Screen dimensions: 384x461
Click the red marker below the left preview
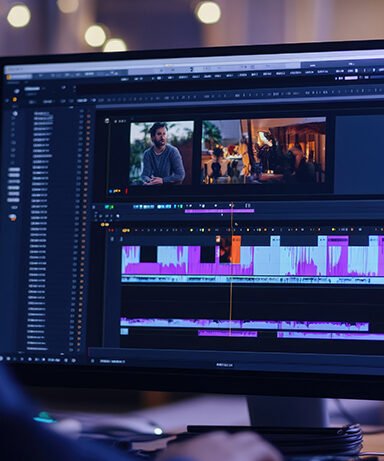pos(126,191)
